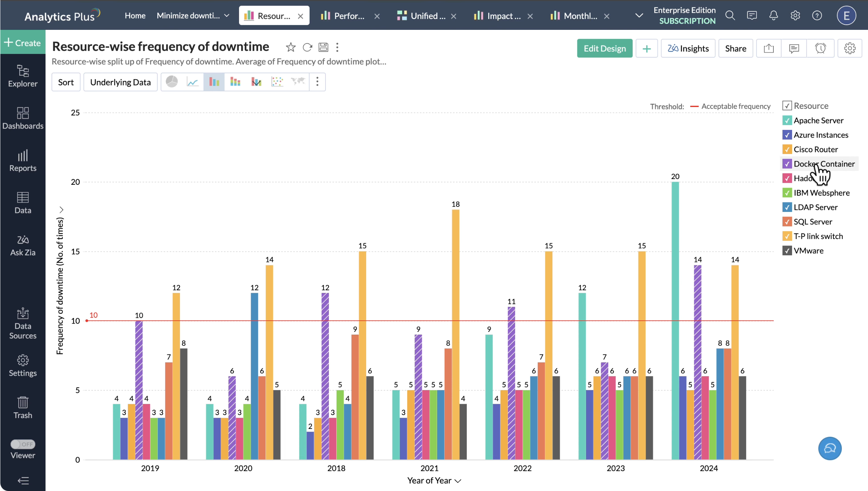The width and height of the screenshot is (868, 491).
Task: Toggle the Viewer mode switch
Action: pyautogui.click(x=23, y=444)
